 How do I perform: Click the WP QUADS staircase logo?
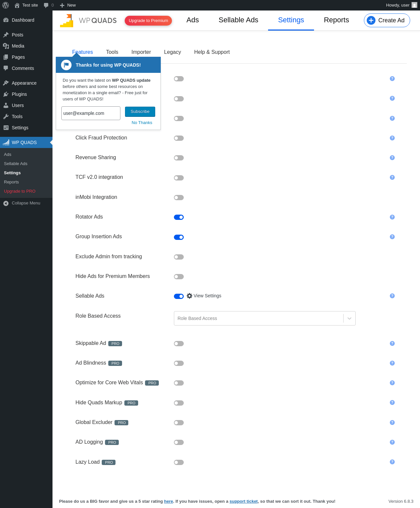67,21
